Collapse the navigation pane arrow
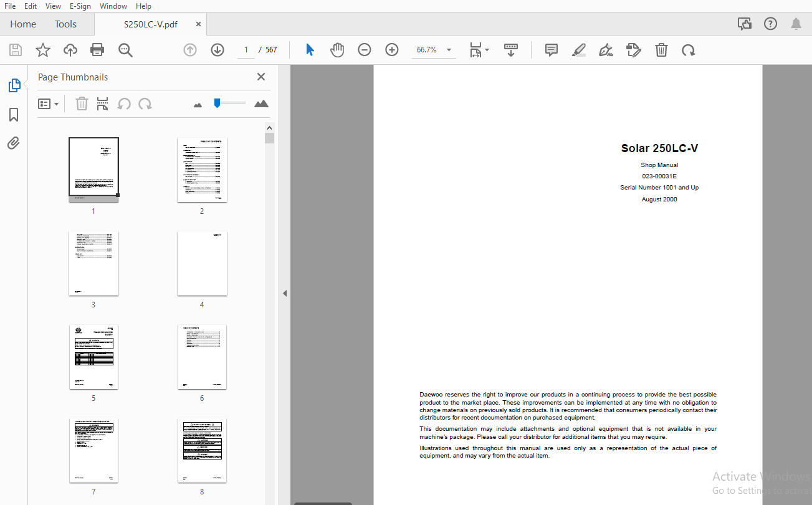The height and width of the screenshot is (505, 812). pos(285,293)
